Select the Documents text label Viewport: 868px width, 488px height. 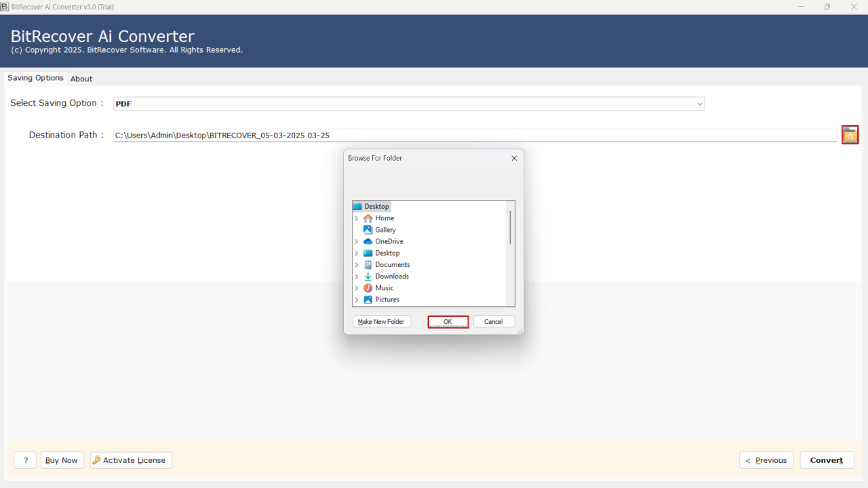(x=393, y=264)
